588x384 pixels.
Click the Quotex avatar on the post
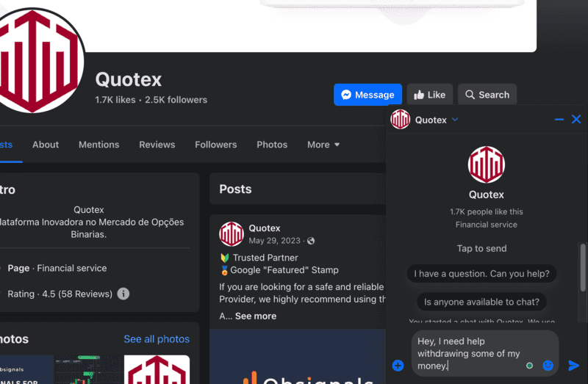pyautogui.click(x=232, y=234)
